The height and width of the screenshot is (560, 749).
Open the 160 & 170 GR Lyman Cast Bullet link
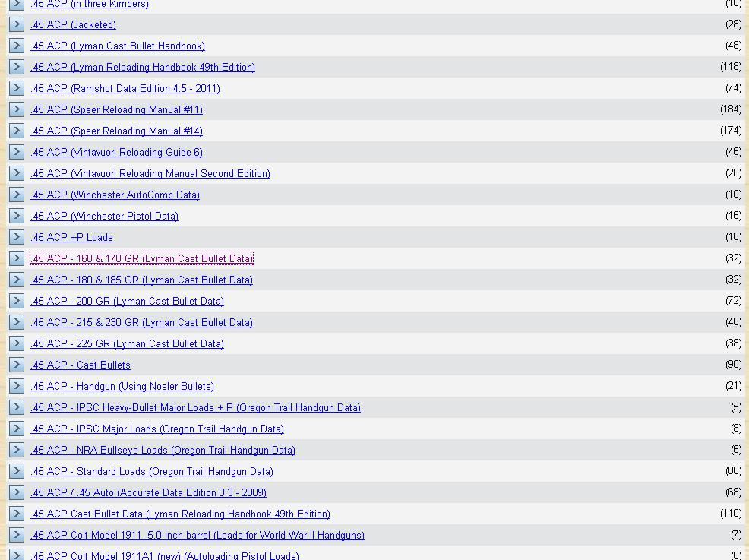point(141,258)
